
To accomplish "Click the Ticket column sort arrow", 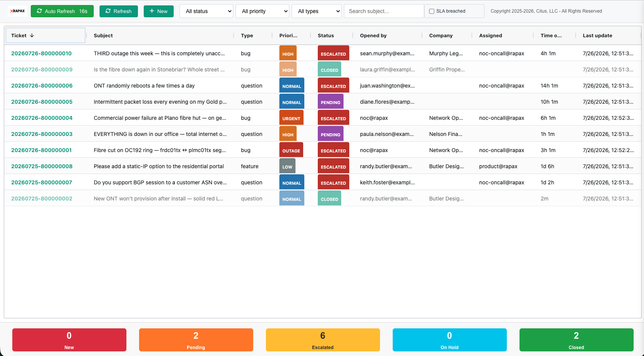I will point(32,35).
